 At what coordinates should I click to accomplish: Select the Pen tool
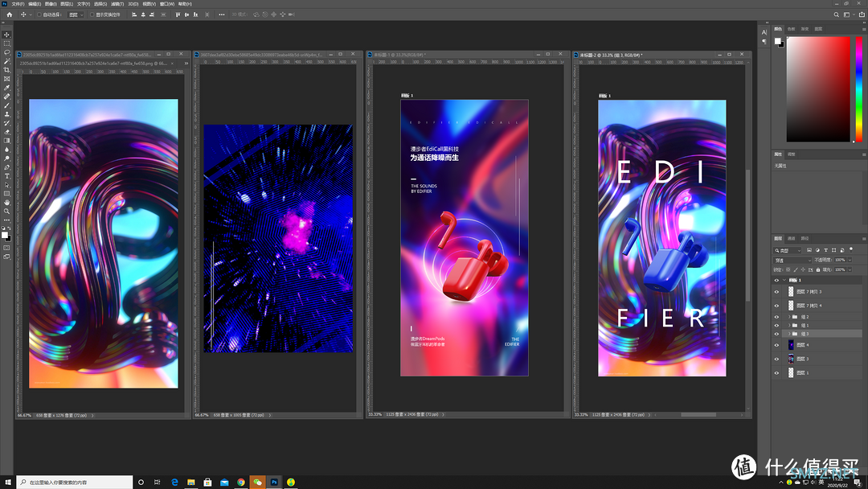[6, 167]
